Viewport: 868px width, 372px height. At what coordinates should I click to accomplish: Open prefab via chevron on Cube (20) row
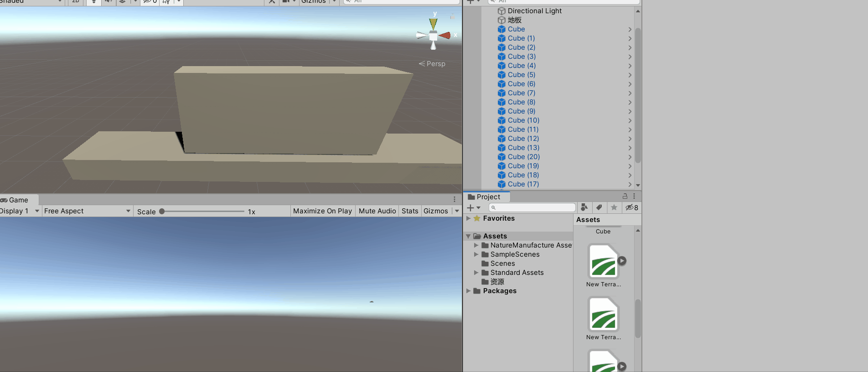[x=630, y=157]
